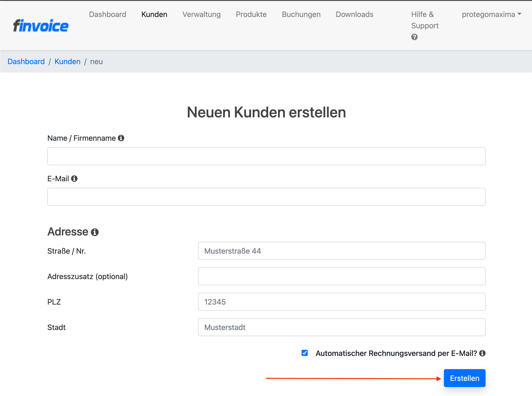This screenshot has width=532, height=396.
Task: Focus the Name / Firmenname input field
Action: [266, 156]
